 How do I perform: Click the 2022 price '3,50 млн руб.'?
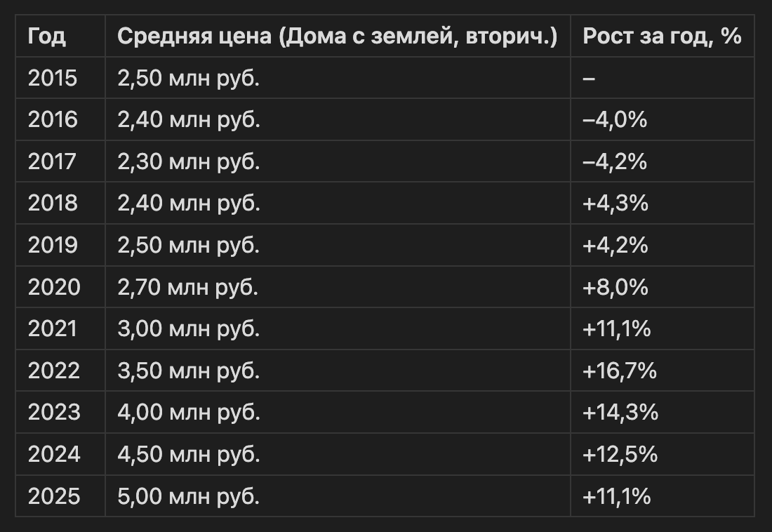[189, 371]
